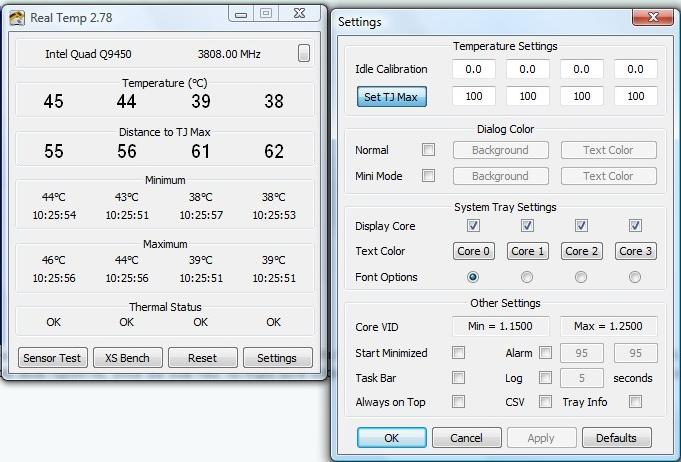681x462 pixels.
Task: Edit second Idle Calibration field
Action: click(x=528, y=69)
